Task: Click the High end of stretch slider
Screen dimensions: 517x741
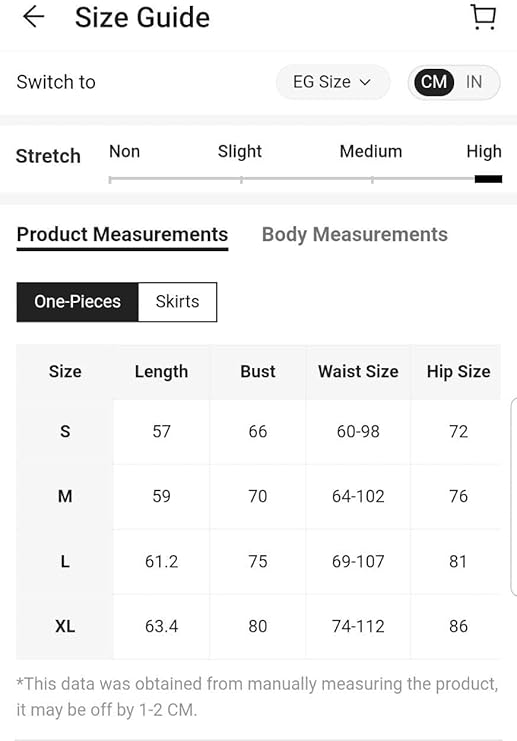Action: point(488,179)
